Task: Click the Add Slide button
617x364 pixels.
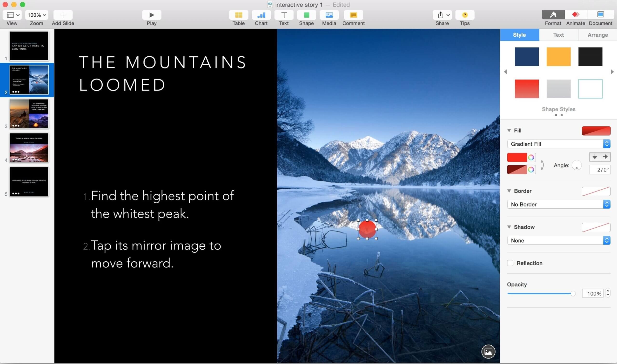Action: click(63, 15)
